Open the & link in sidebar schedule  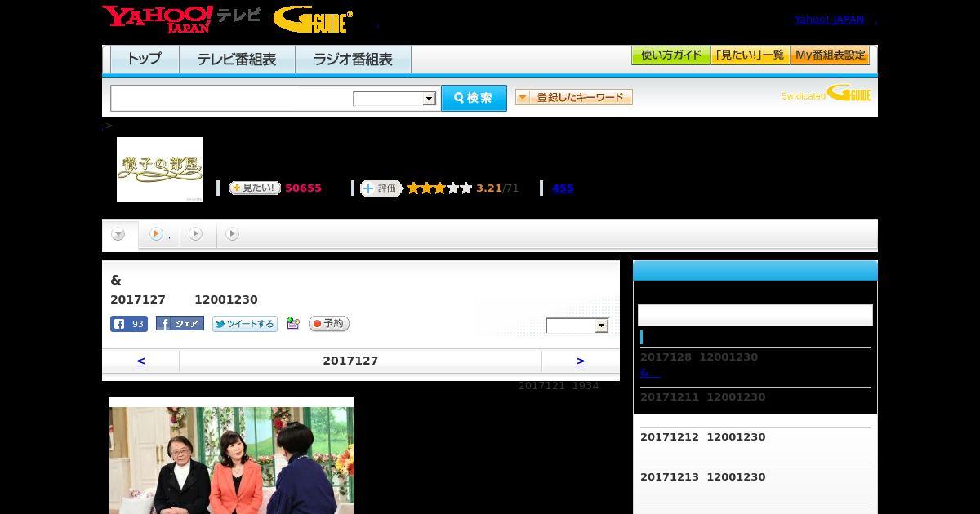(650, 373)
